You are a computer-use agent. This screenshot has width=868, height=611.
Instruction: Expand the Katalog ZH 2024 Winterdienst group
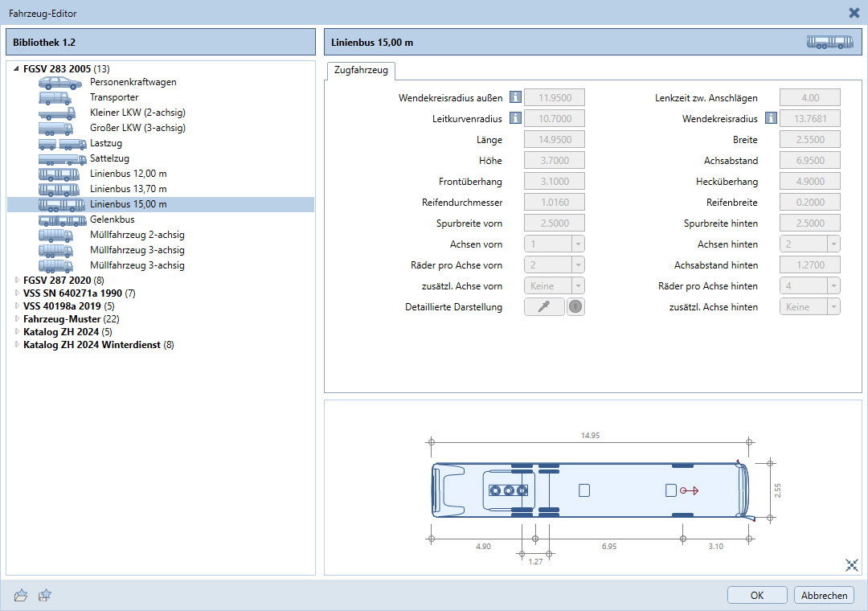[17, 345]
